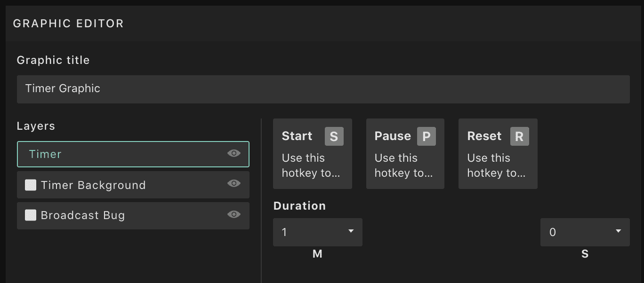
Task: Click the Reset hotkey card title
Action: [484, 136]
